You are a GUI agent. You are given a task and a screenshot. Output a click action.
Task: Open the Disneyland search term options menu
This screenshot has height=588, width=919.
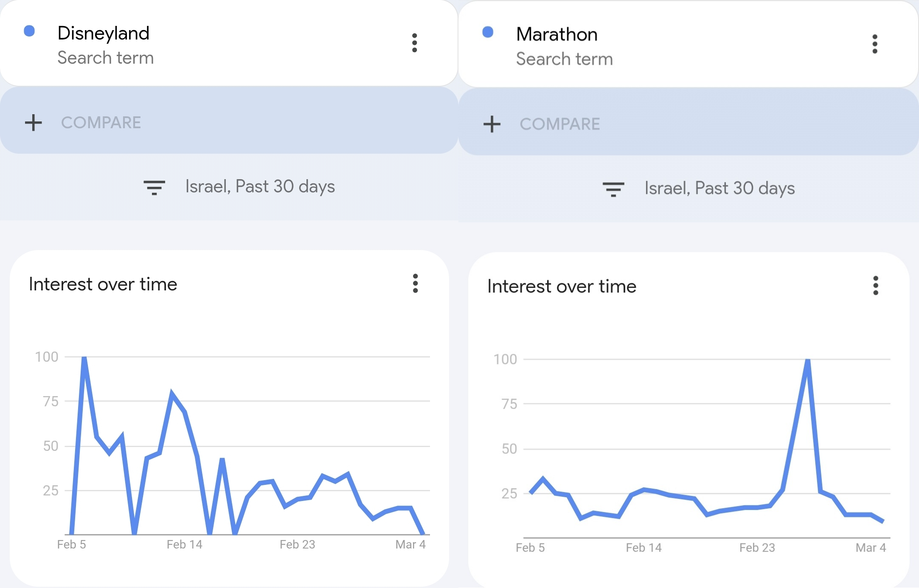(x=414, y=43)
